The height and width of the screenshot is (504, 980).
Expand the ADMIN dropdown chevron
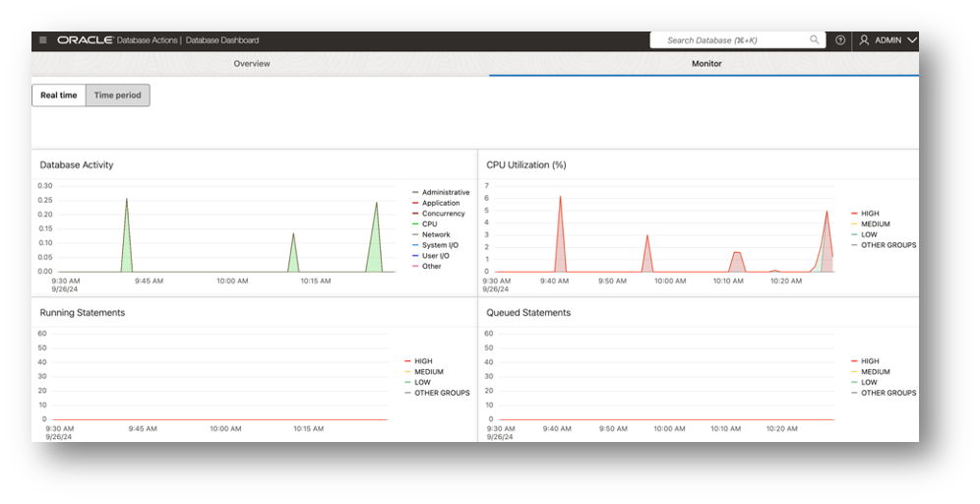[x=911, y=40]
